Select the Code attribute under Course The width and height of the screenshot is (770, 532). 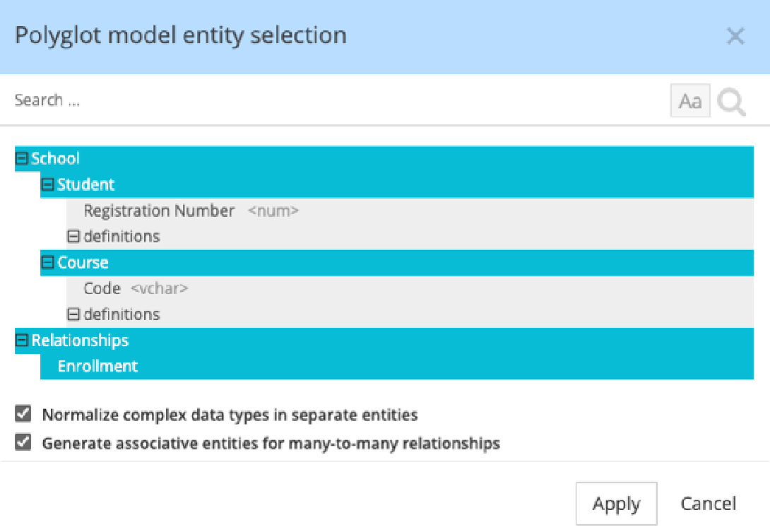pyautogui.click(x=102, y=288)
